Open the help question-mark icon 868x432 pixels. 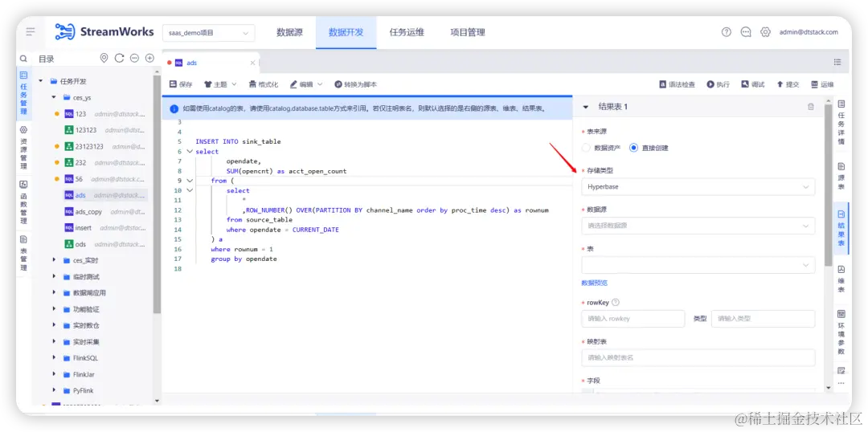click(x=727, y=32)
